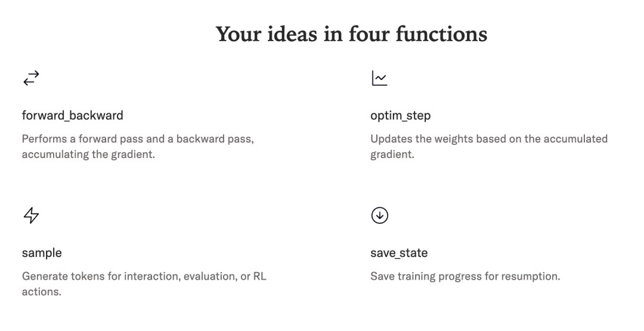Click the lightning bolt icon above sample
This screenshot has width=644, height=331.
[x=31, y=215]
